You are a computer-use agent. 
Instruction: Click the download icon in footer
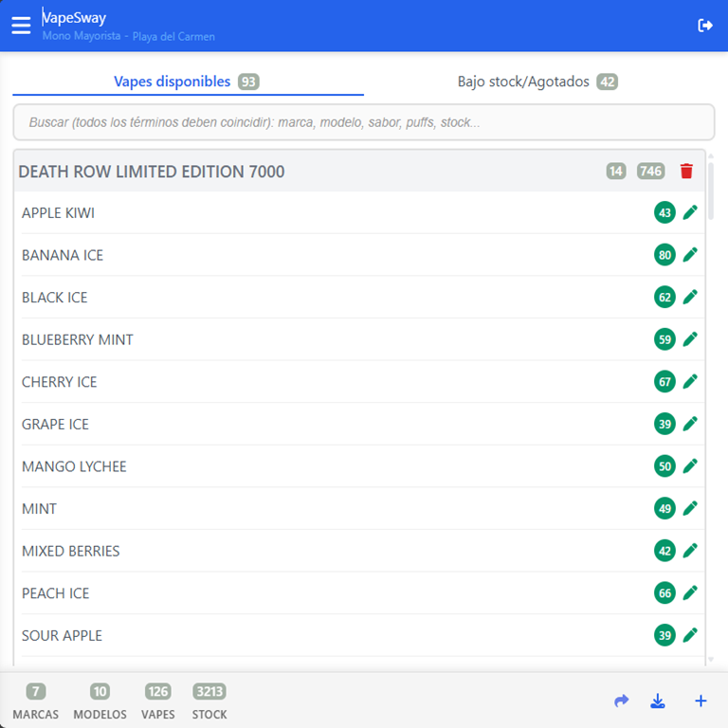[x=658, y=701]
